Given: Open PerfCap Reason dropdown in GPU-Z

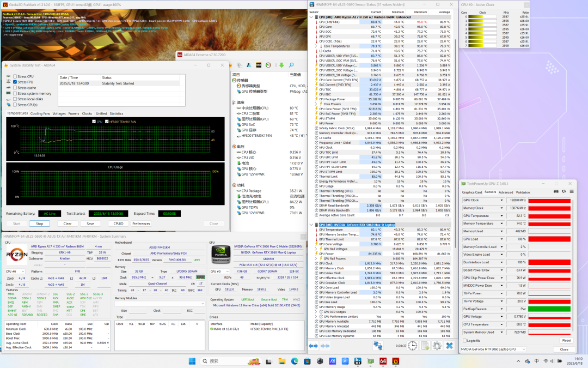Looking at the screenshot, I should click(501, 309).
